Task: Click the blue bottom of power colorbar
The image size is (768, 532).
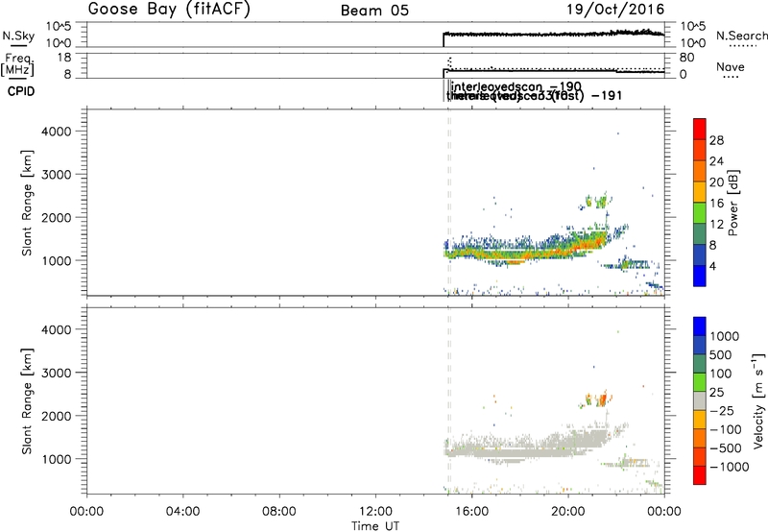Action: pyautogui.click(x=700, y=276)
